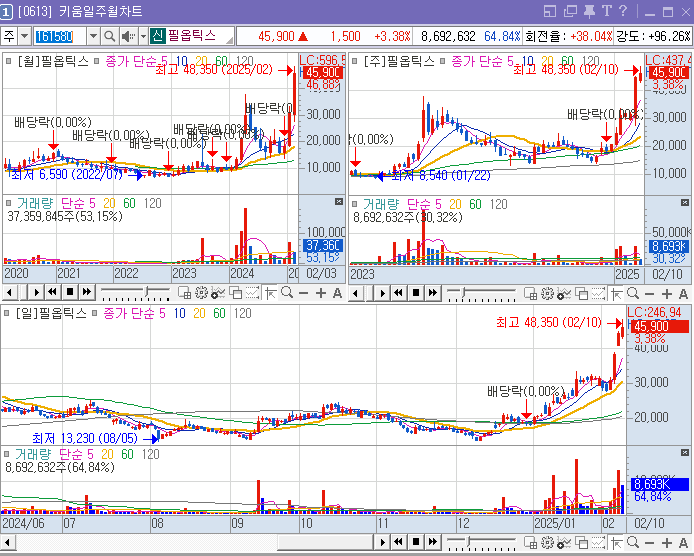Close the daily volume pane with X
This screenshot has height=556, width=694.
click(x=685, y=452)
